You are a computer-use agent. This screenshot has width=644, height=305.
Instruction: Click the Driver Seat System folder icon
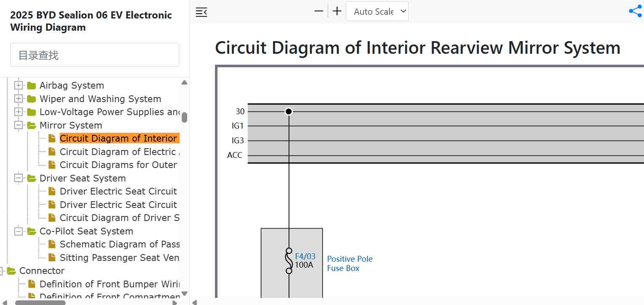32,179
